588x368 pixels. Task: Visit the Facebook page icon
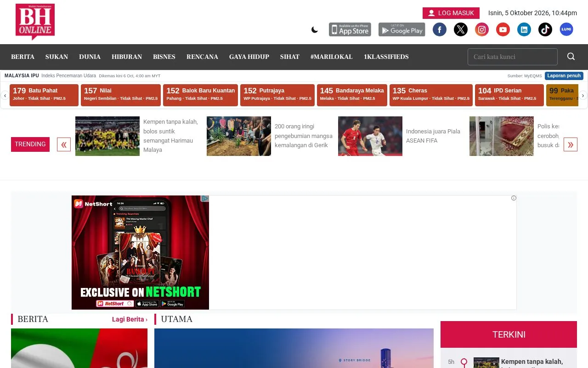[440, 29]
